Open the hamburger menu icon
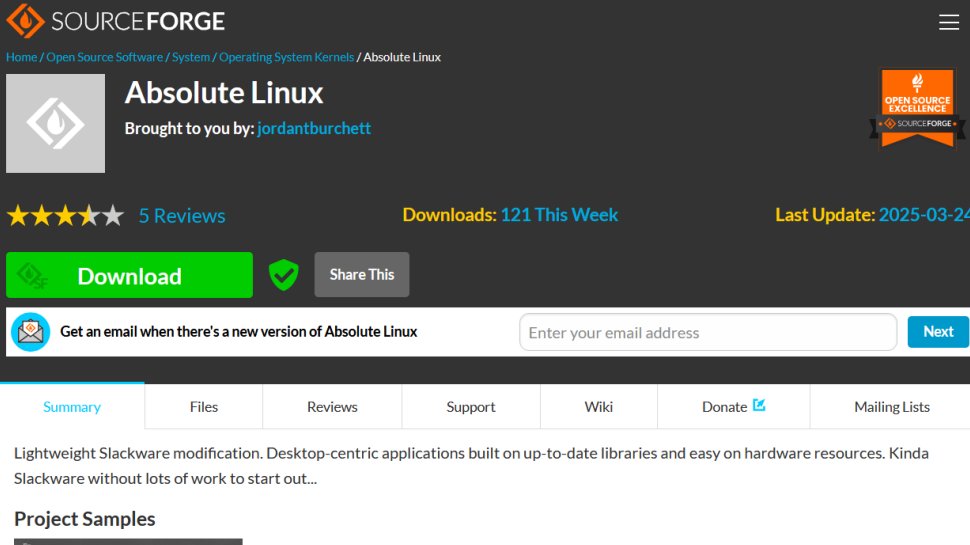The height and width of the screenshot is (545, 970). point(948,22)
